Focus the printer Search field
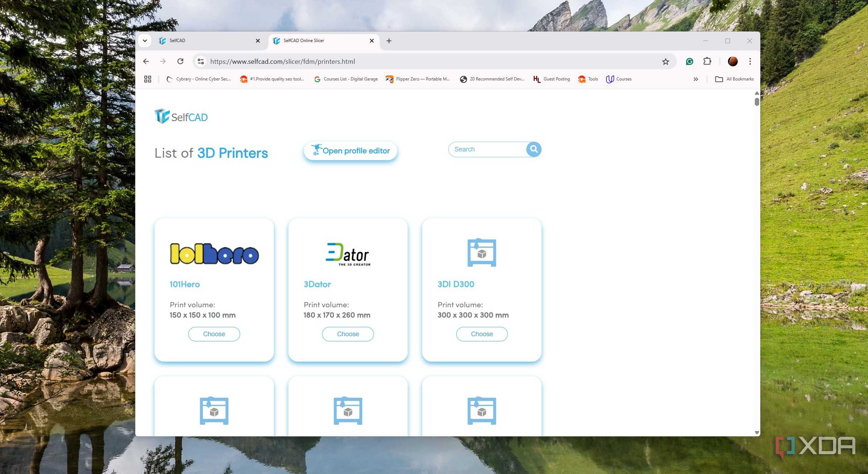 [x=487, y=149]
